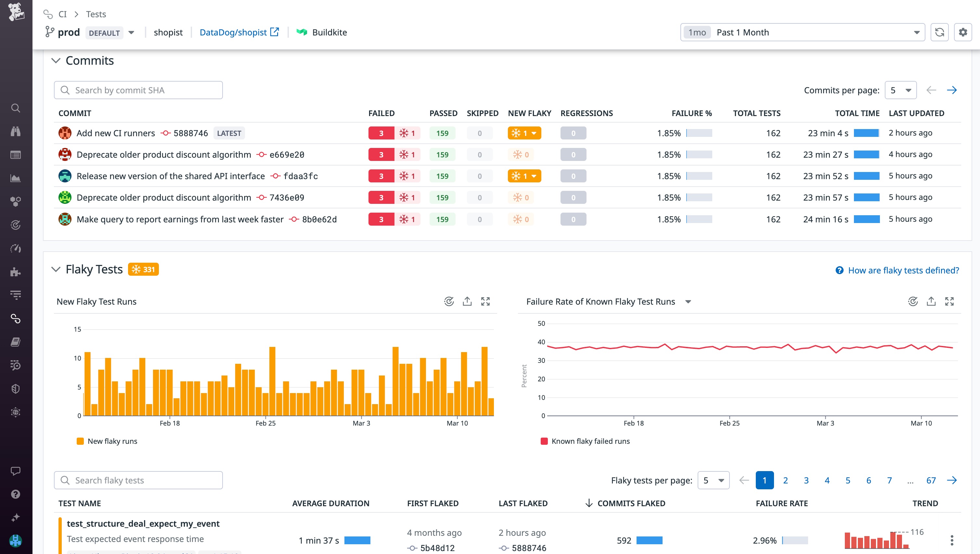Open the Synthetics globe icon in the sidebar
980x554 pixels.
[15, 412]
